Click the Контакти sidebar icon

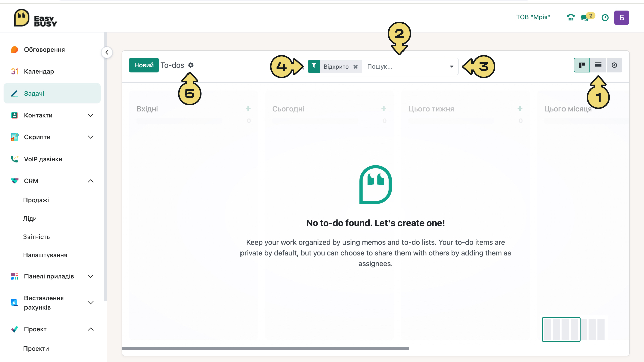pyautogui.click(x=15, y=115)
